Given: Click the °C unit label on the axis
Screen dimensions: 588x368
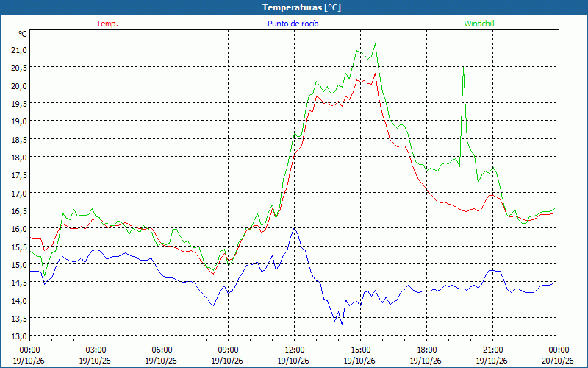Looking at the screenshot, I should 23,34.
